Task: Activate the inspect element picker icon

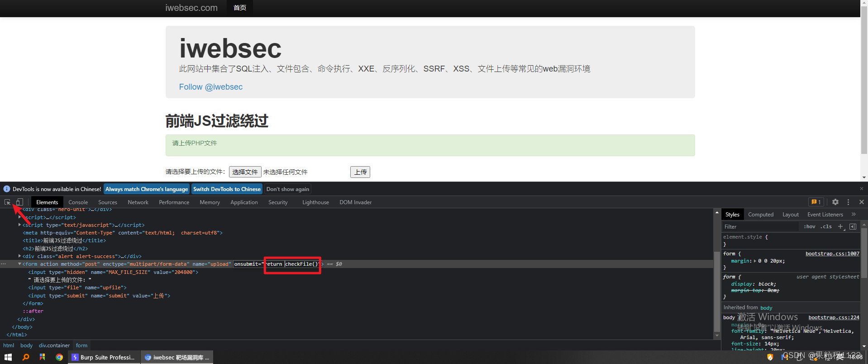Action: point(7,202)
